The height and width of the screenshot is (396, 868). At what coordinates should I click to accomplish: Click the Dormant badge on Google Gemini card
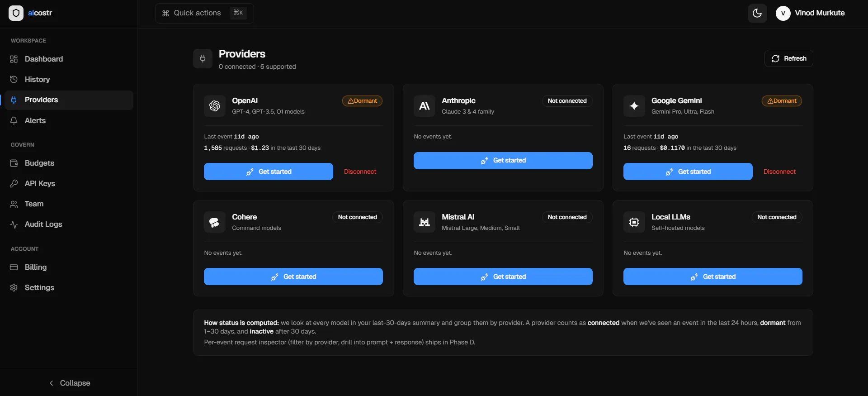(782, 101)
